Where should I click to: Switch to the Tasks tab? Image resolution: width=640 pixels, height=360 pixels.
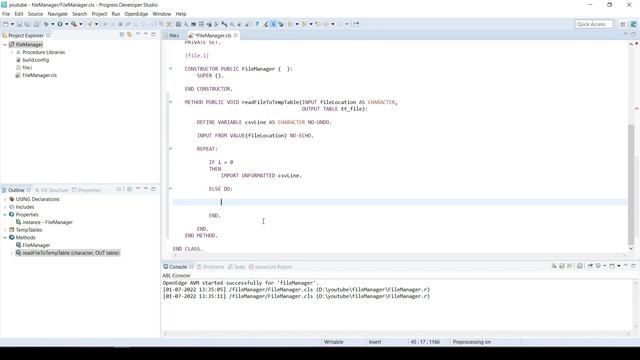point(237,267)
